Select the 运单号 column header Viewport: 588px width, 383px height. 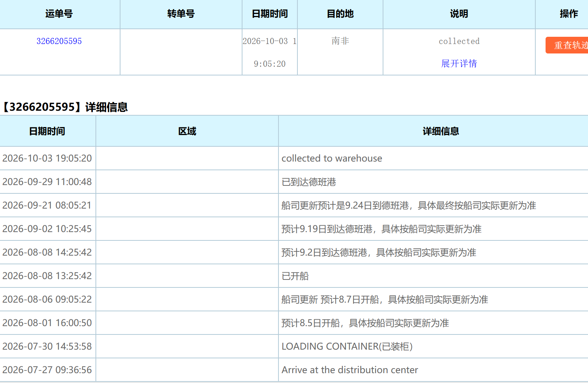[x=59, y=14]
